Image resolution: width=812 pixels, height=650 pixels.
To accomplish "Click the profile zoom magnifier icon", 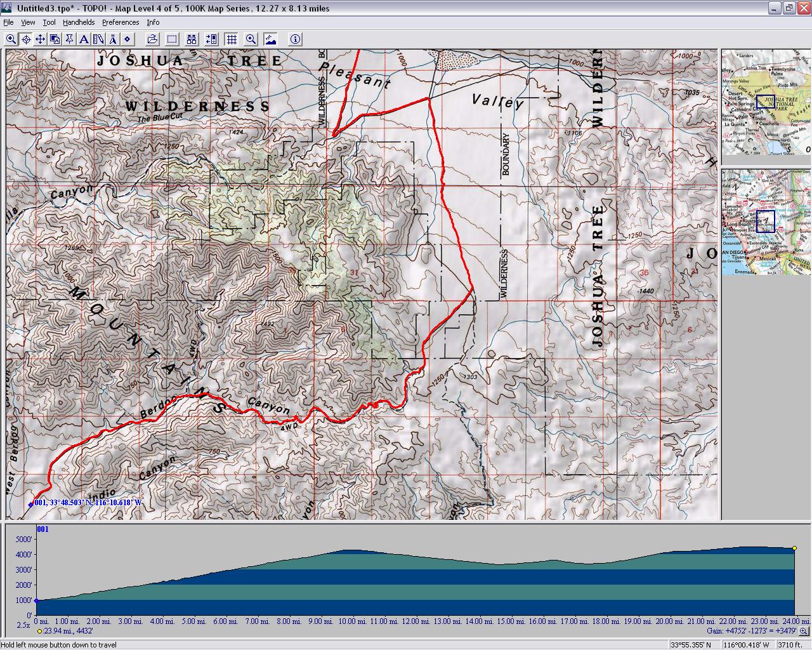I will click(804, 631).
